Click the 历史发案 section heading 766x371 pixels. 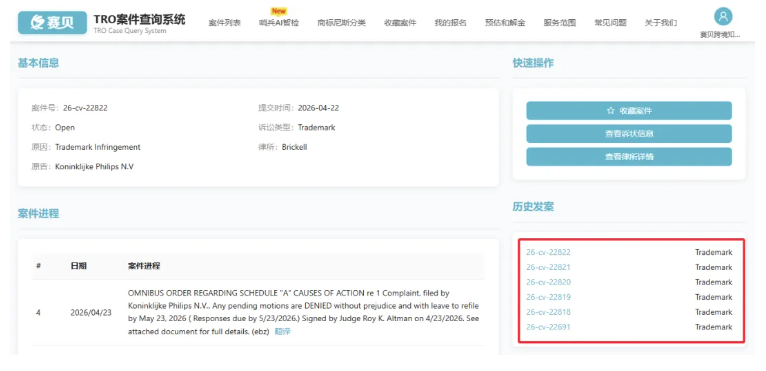[533, 206]
